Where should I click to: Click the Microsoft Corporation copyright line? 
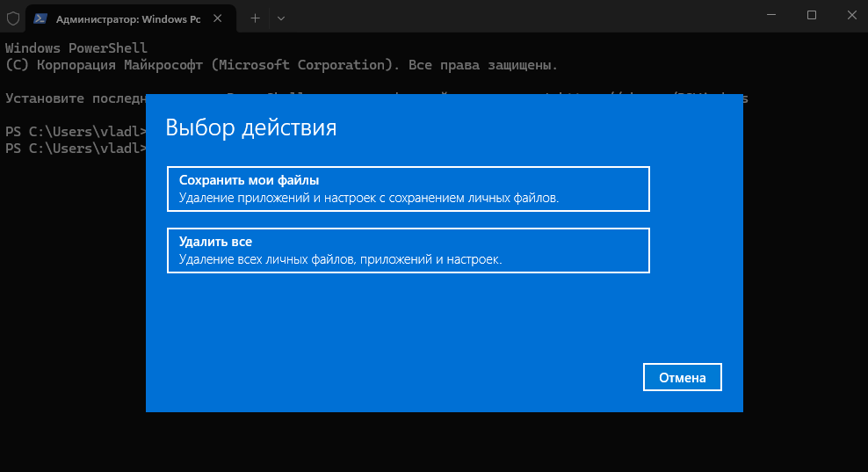coord(281,65)
